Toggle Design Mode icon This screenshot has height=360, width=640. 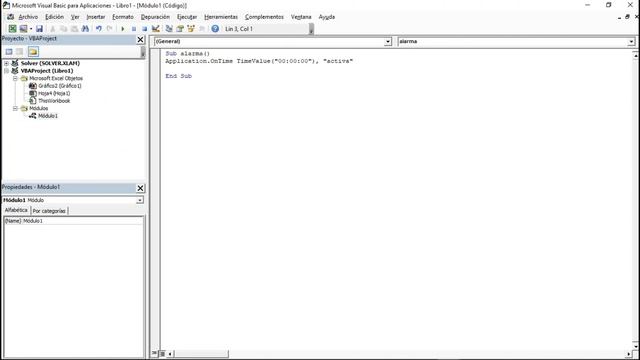pos(156,29)
